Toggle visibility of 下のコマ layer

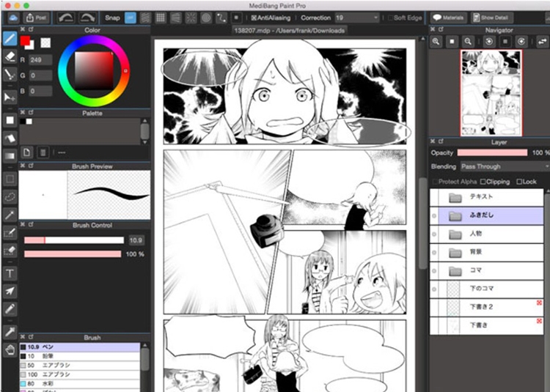point(434,289)
